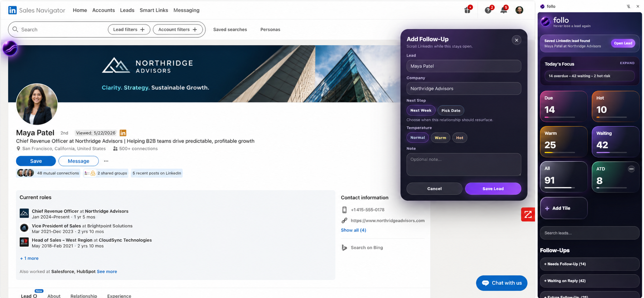Cancel the Add Follow-Up dialog
This screenshot has height=298, width=644.
(x=434, y=189)
